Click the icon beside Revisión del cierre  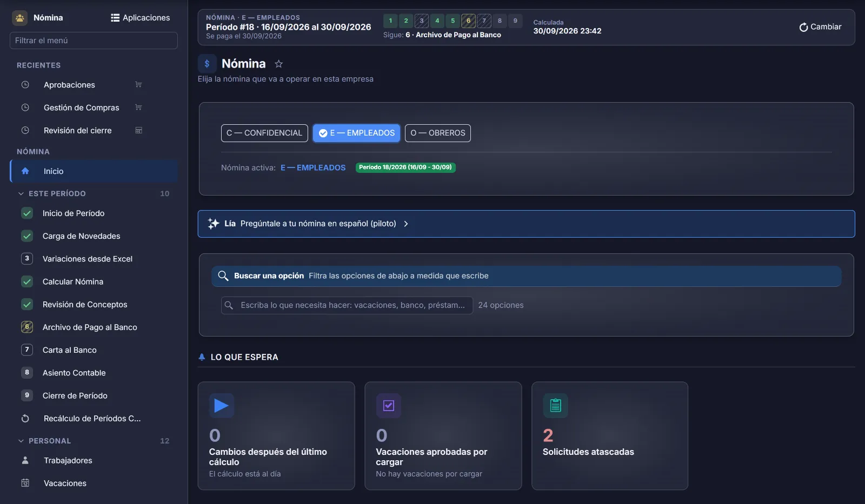pos(138,130)
